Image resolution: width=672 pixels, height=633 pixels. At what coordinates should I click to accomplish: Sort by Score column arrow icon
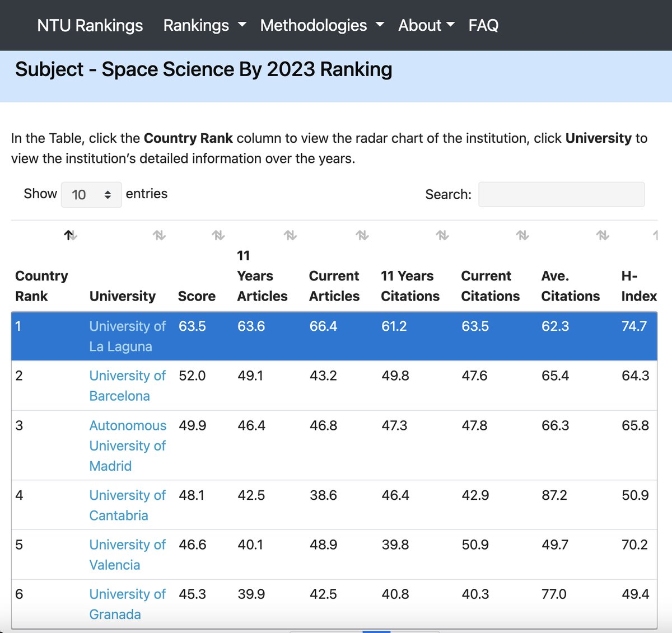click(x=218, y=236)
